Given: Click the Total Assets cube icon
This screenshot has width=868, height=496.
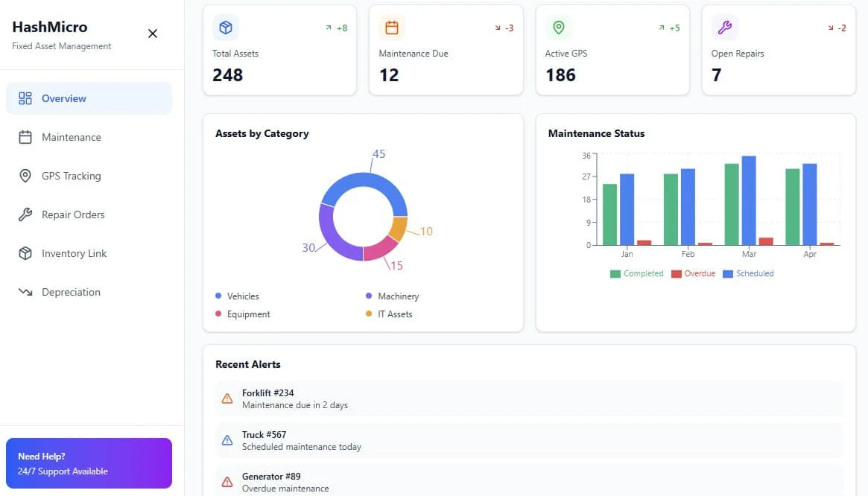Looking at the screenshot, I should point(225,27).
